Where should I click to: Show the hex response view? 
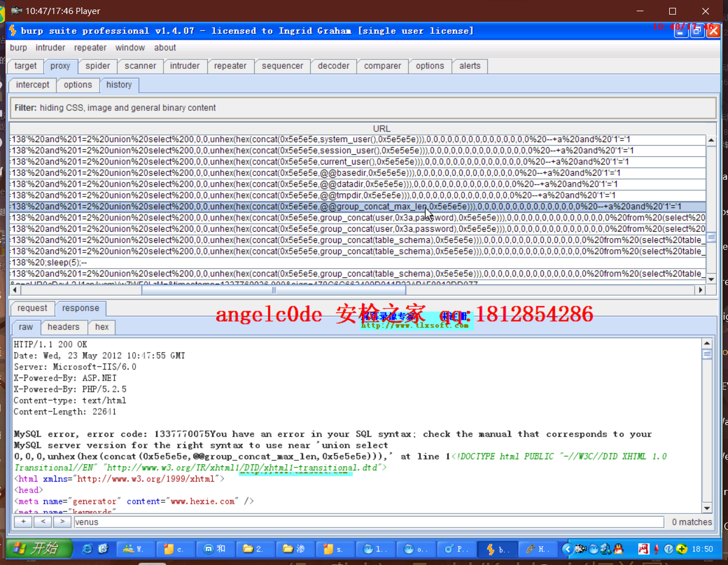pyautogui.click(x=102, y=327)
